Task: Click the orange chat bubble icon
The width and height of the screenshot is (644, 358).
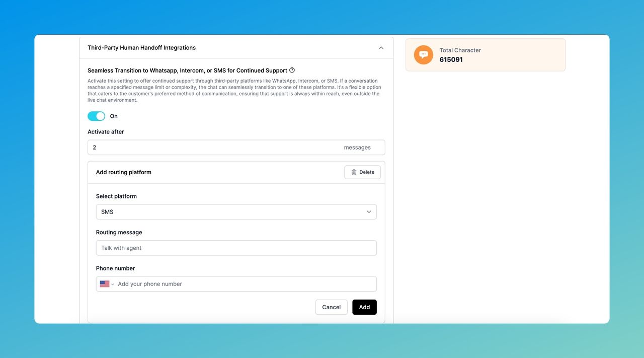Action: pyautogui.click(x=424, y=55)
